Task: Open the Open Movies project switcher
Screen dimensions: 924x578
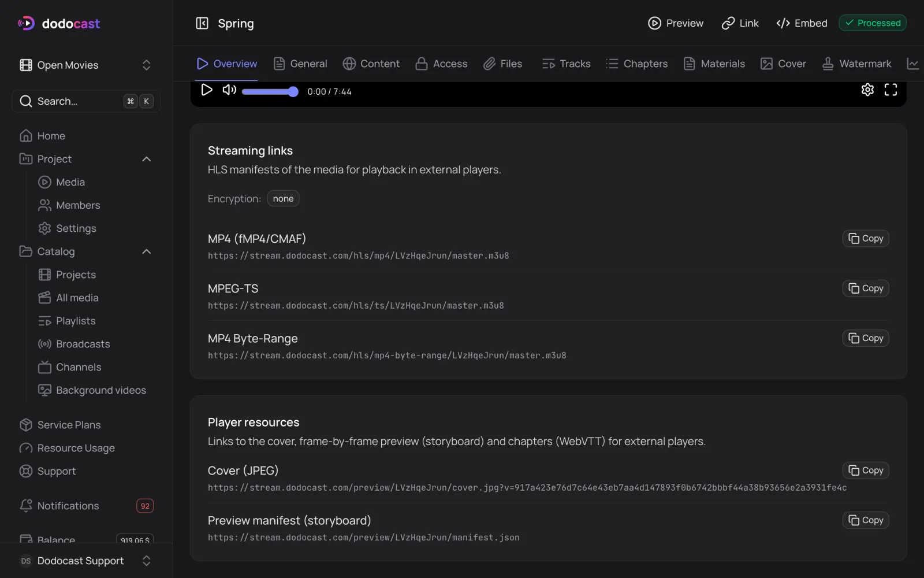Action: pos(87,65)
